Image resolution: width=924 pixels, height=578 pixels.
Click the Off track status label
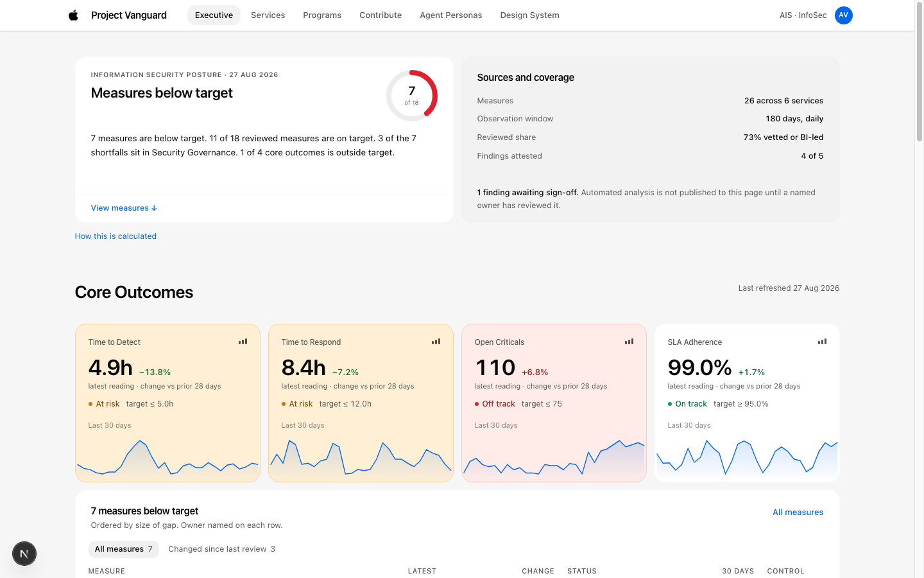(x=499, y=404)
